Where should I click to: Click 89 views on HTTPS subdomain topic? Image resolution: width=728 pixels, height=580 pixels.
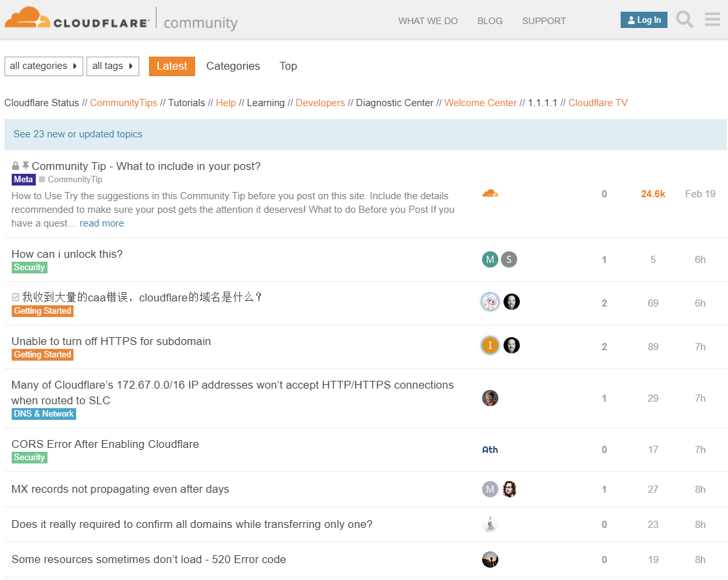pos(653,347)
